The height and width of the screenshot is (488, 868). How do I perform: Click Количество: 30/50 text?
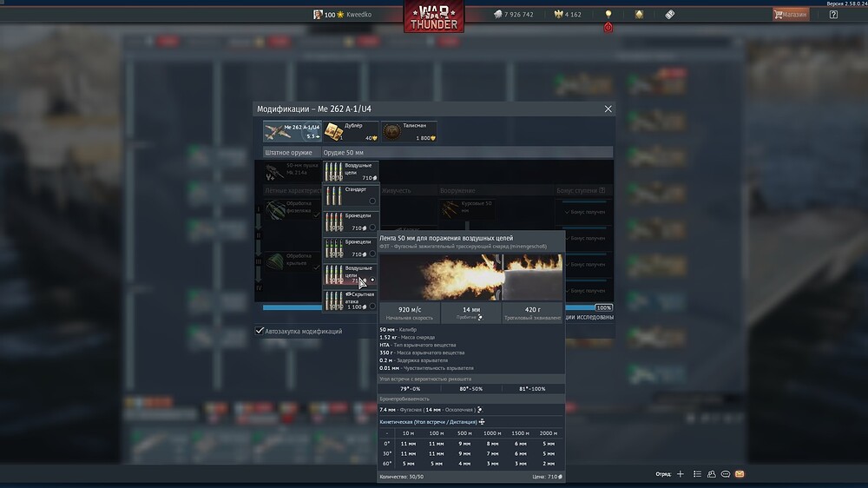click(x=401, y=477)
